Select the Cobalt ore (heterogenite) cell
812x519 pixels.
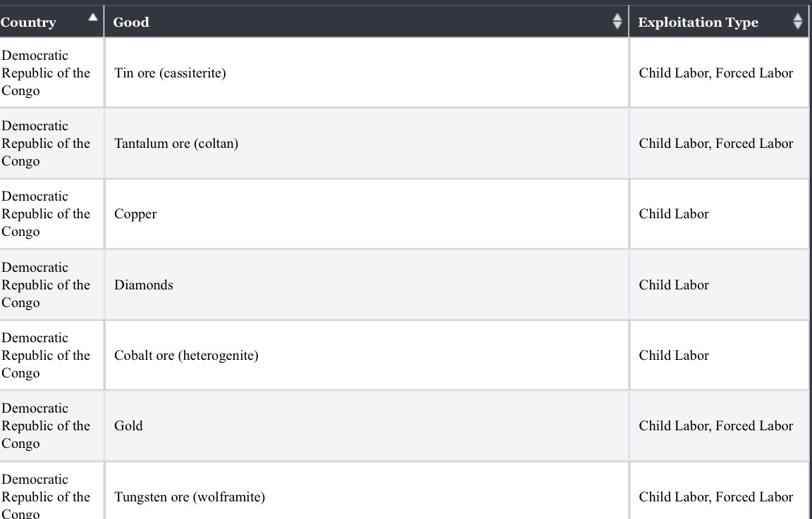[x=186, y=355]
